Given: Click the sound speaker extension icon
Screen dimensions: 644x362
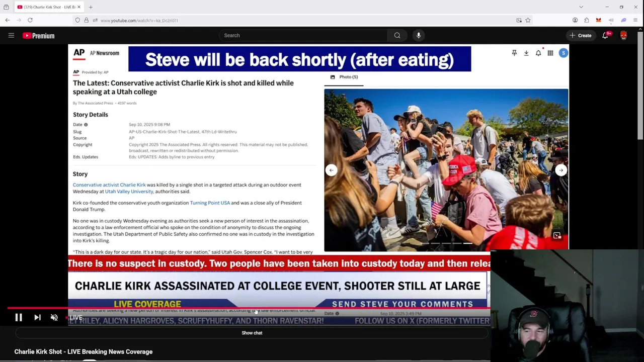Looking at the screenshot, I should point(611,20).
